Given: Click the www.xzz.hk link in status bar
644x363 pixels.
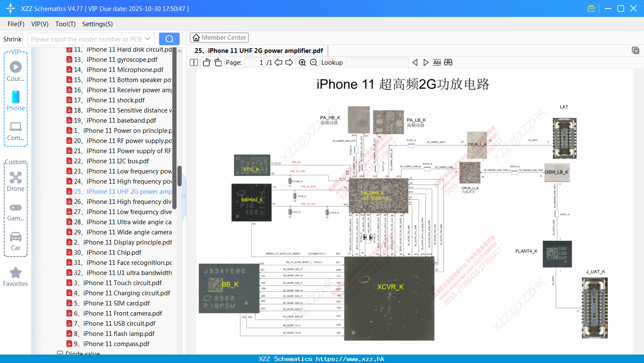Looking at the screenshot, I should (350, 359).
